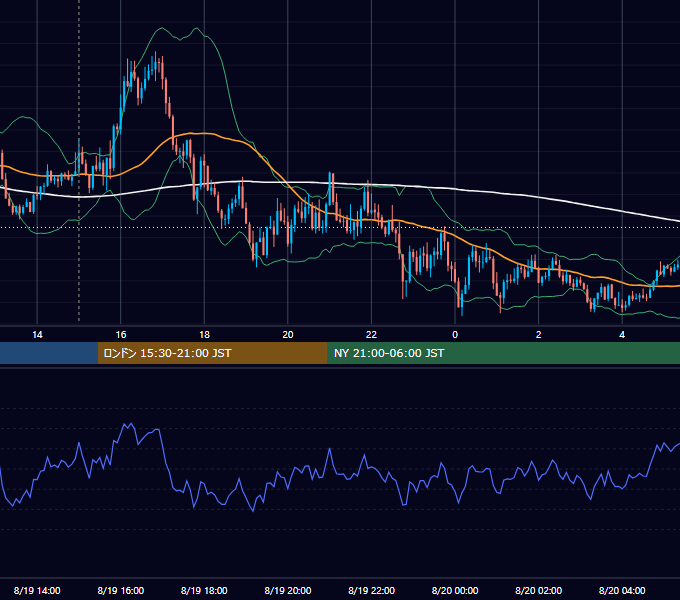Click the '22' hour label on price chart axis
Image resolution: width=680 pixels, height=600 pixels.
371,335
